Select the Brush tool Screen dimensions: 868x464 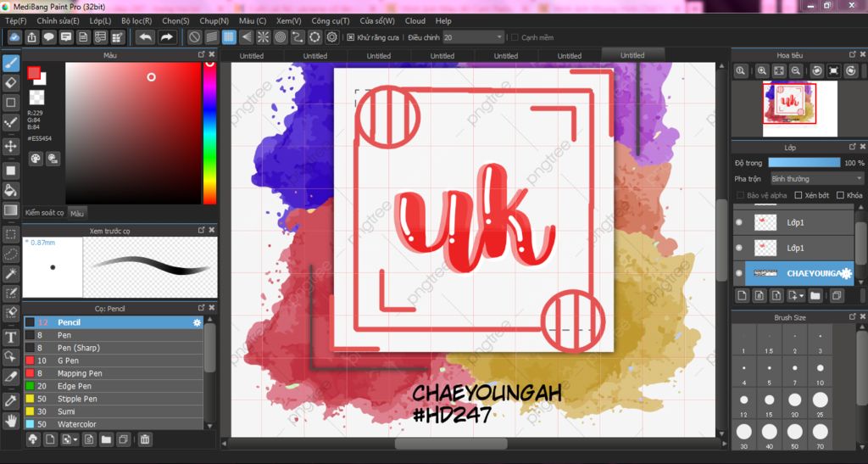coord(10,63)
